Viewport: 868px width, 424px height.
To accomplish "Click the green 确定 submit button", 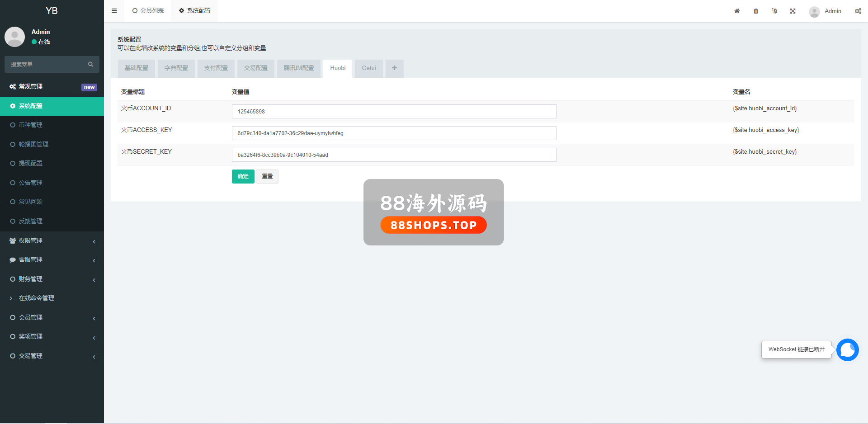I will point(243,176).
